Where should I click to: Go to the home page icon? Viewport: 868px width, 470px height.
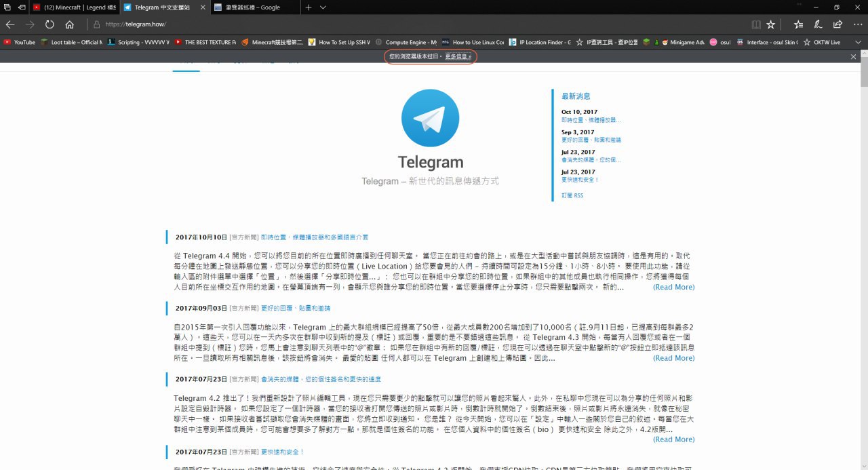(x=69, y=24)
